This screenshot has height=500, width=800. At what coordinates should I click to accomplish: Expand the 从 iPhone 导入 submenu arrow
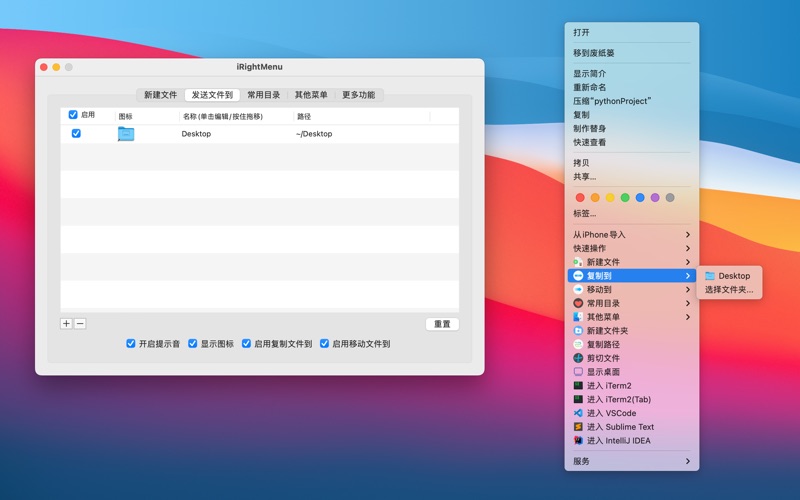[x=688, y=235]
